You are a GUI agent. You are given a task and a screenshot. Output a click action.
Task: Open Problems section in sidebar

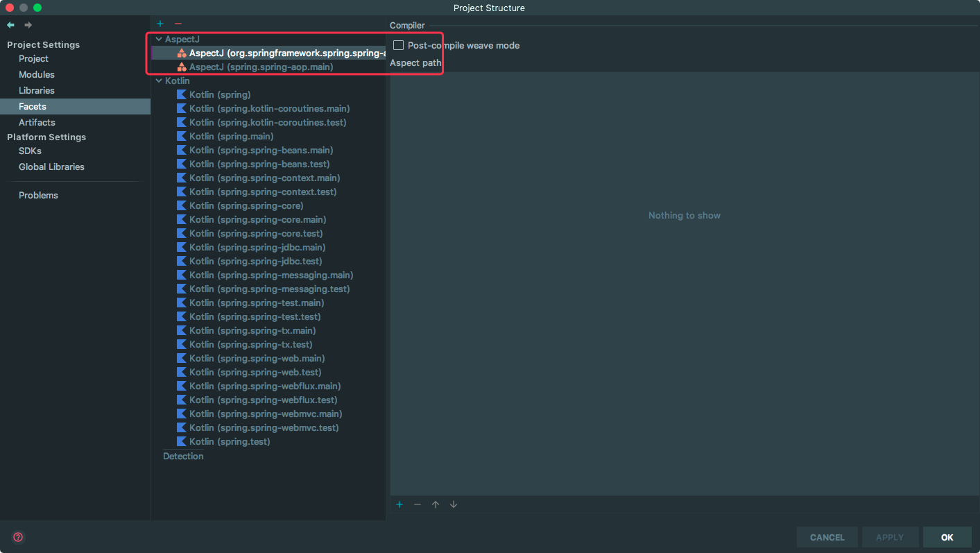point(38,195)
